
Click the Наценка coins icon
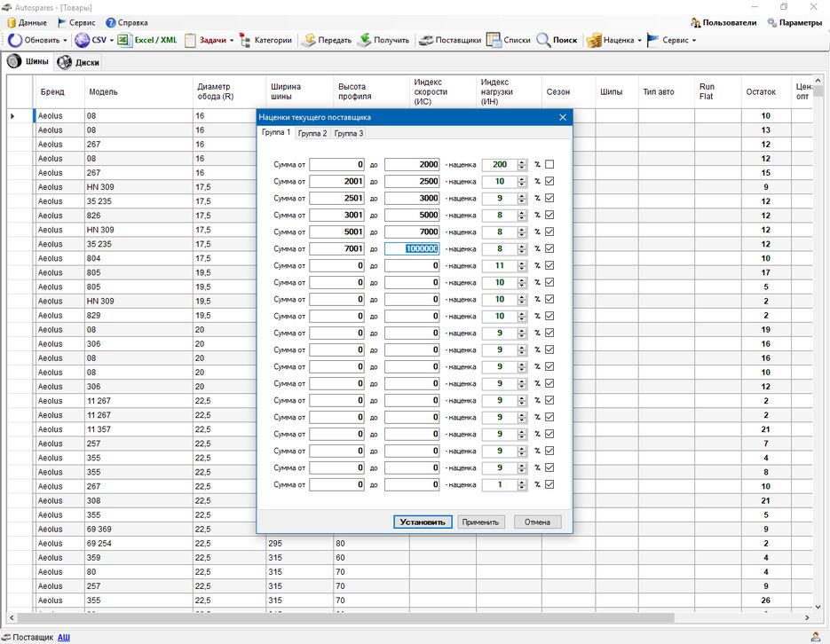pos(594,40)
